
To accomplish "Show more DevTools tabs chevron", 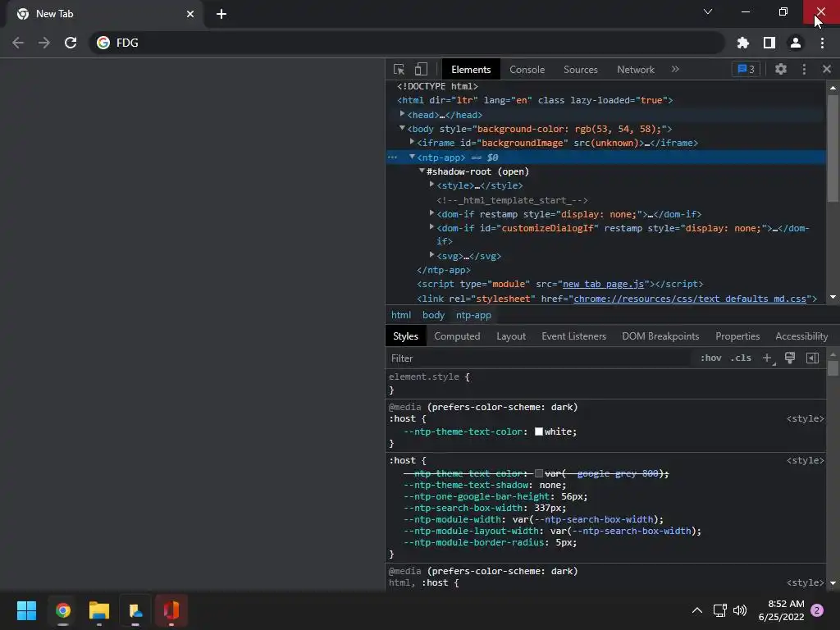I will click(675, 69).
